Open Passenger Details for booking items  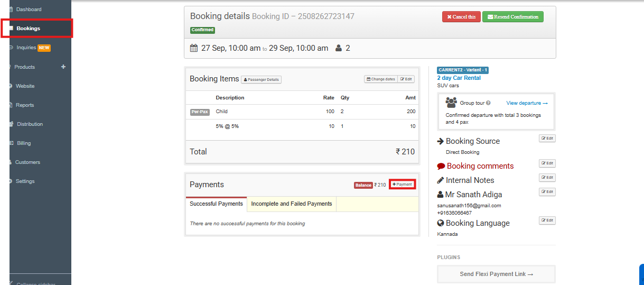tap(261, 79)
